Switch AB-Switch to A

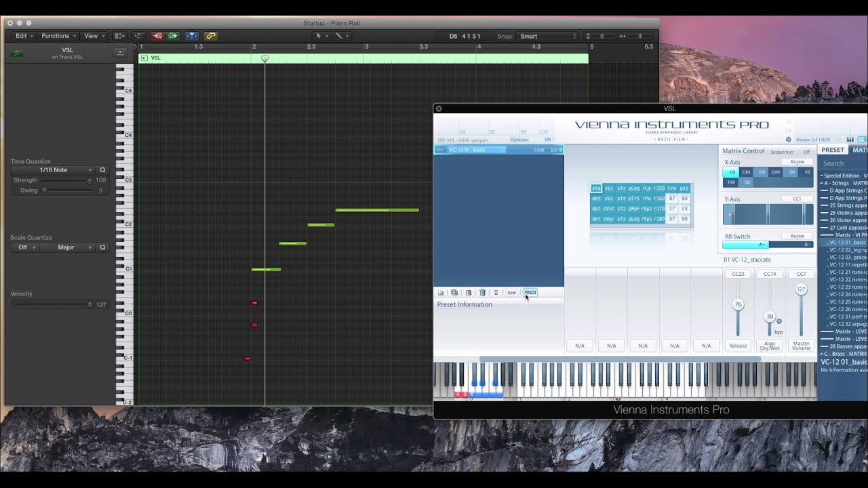(746, 245)
